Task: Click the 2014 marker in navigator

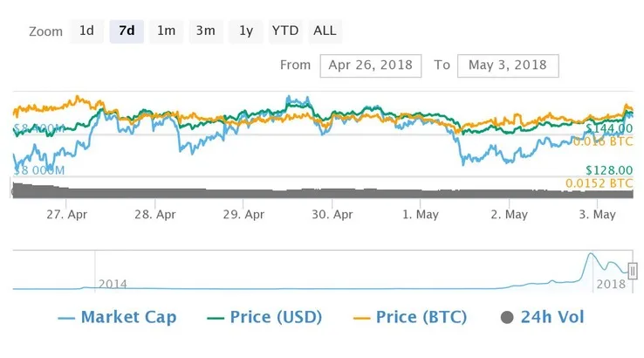Action: (x=113, y=284)
